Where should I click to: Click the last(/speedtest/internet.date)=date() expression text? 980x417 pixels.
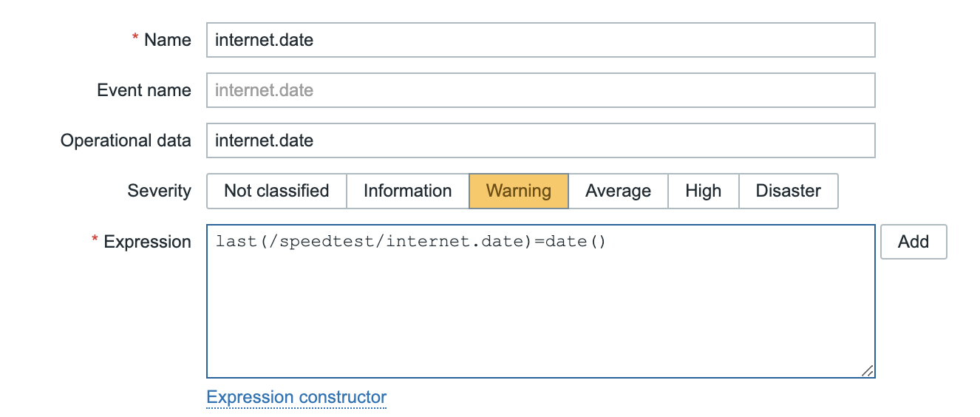click(x=410, y=241)
